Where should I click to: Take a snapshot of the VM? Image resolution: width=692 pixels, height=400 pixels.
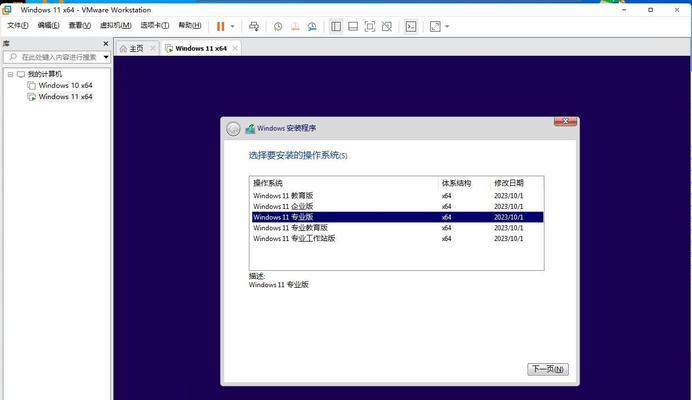pyautogui.click(x=278, y=26)
